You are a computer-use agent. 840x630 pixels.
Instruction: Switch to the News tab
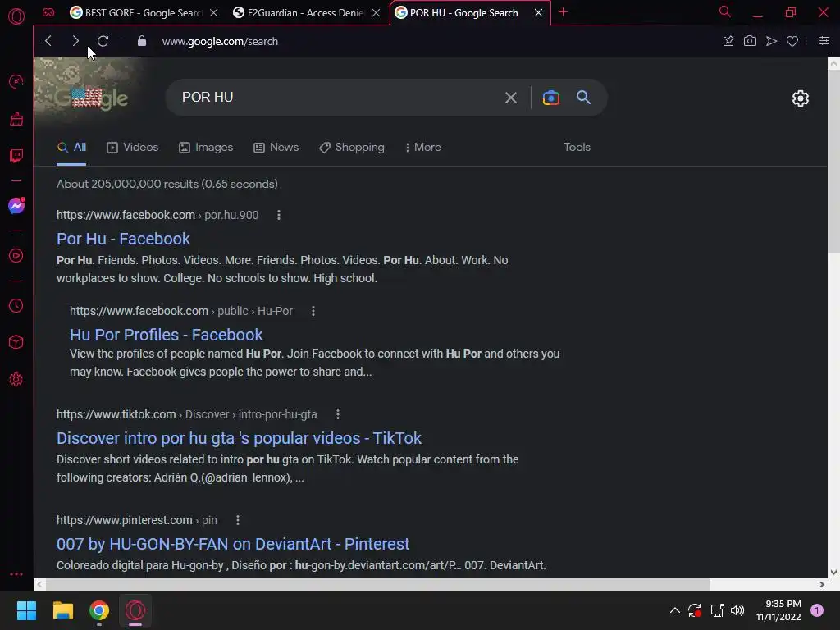(x=276, y=148)
